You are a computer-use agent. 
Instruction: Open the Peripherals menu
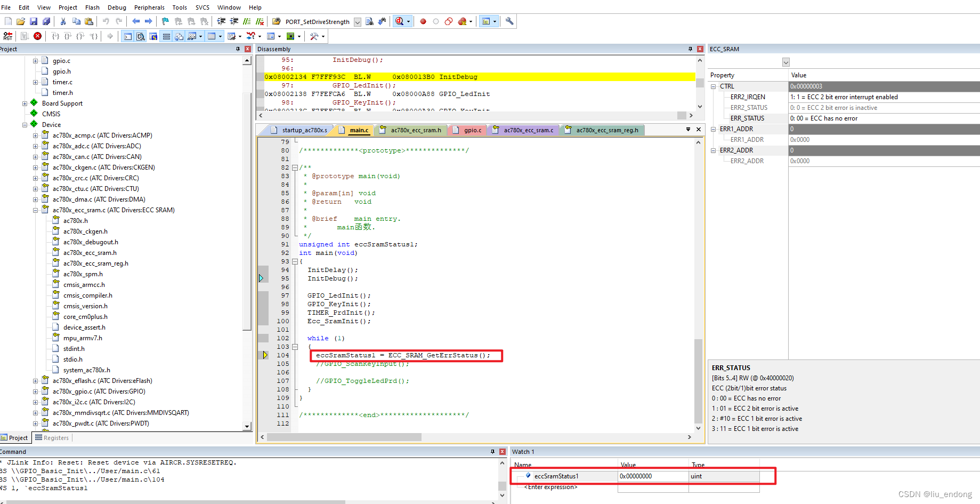(149, 7)
